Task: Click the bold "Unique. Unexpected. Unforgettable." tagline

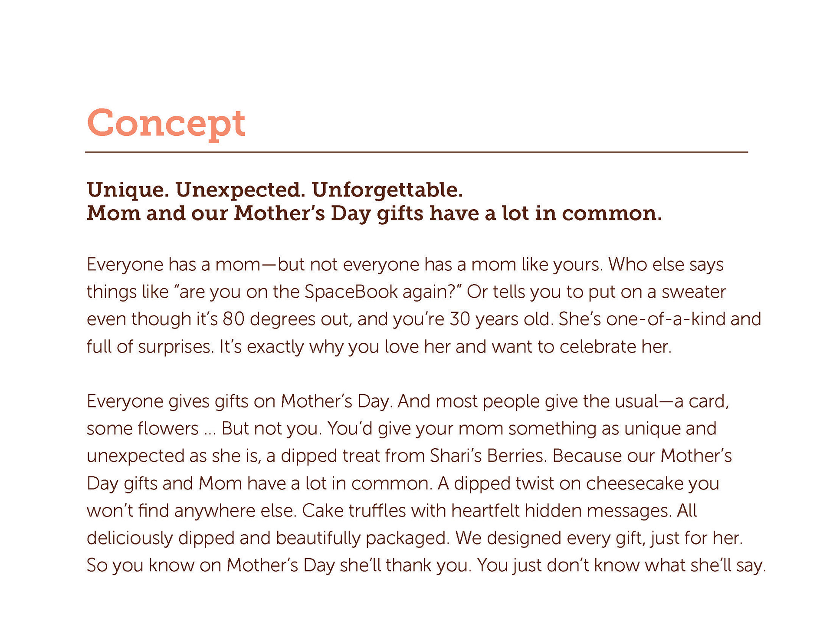Action: coord(275,190)
